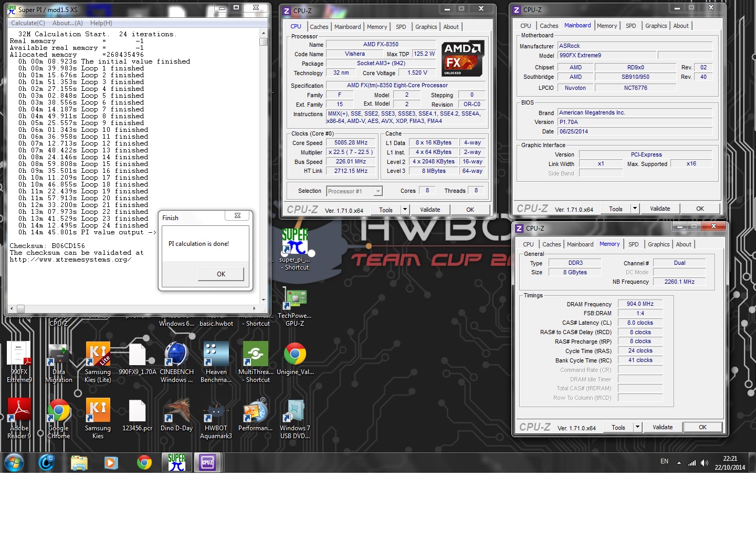Open Tools dropdown arrow in Mainboard window
The width and height of the screenshot is (756, 538).
pos(635,209)
